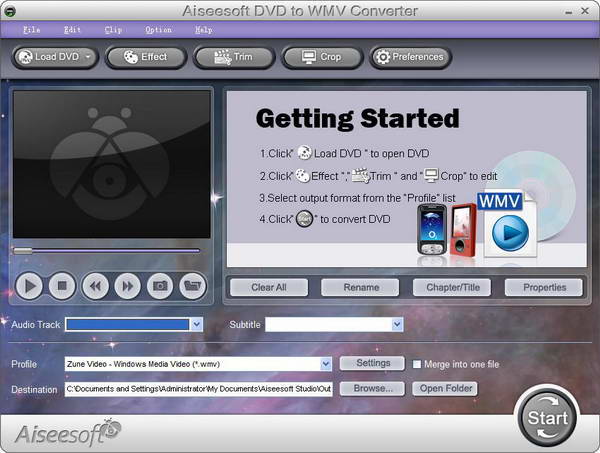Click the Start conversion button

pos(547,417)
